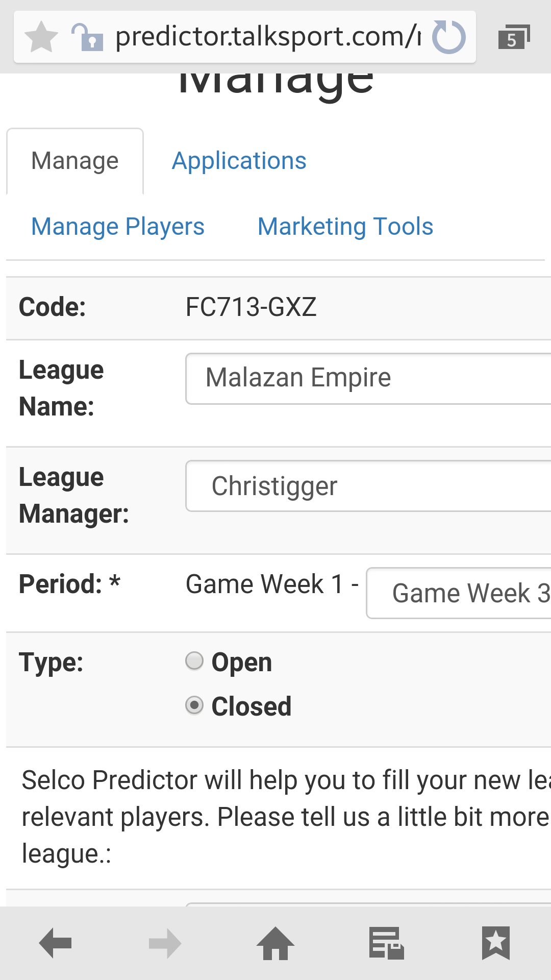Open the tab switcher showing 5 tabs
Viewport: 551px width, 980px height.
[514, 37]
